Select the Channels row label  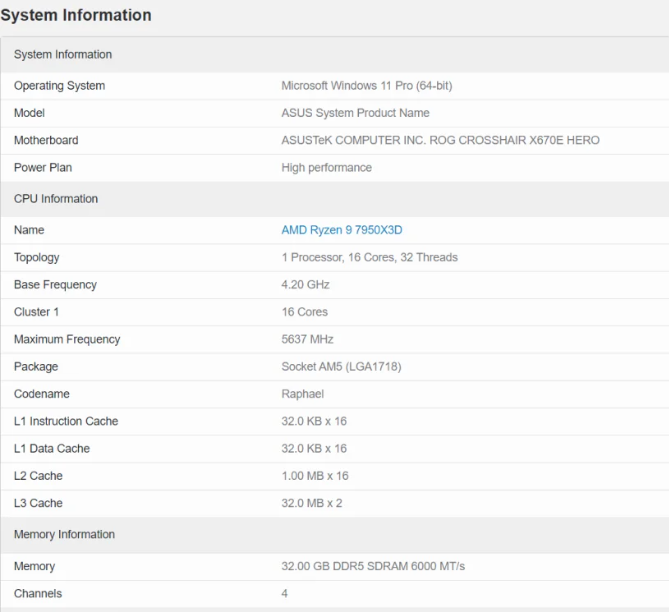click(38, 594)
